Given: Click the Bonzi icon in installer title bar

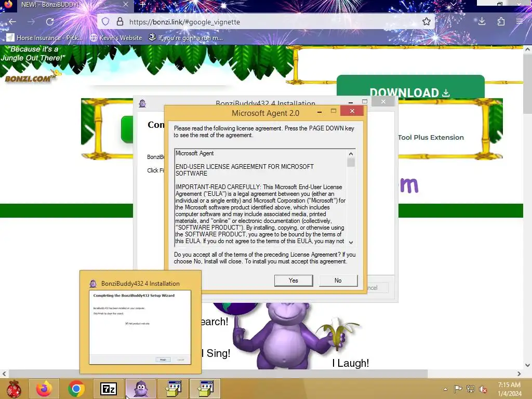Looking at the screenshot, I should [x=142, y=103].
